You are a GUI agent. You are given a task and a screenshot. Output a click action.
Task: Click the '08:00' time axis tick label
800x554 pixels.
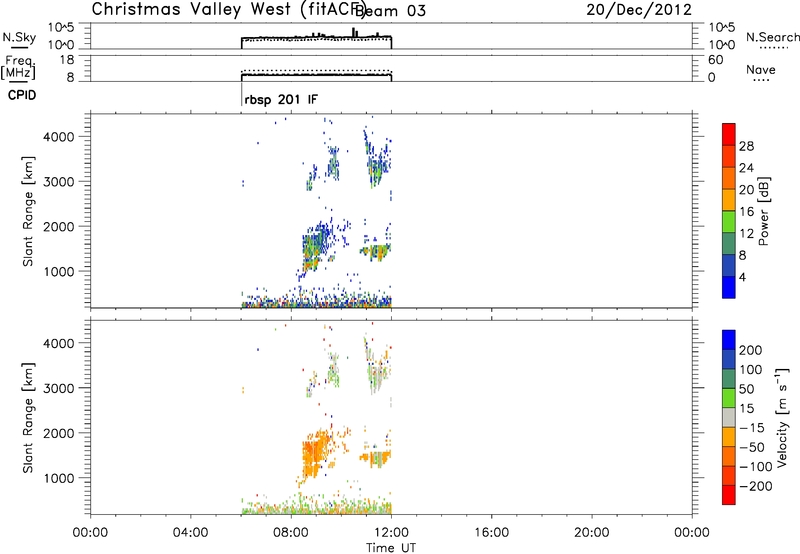291,533
